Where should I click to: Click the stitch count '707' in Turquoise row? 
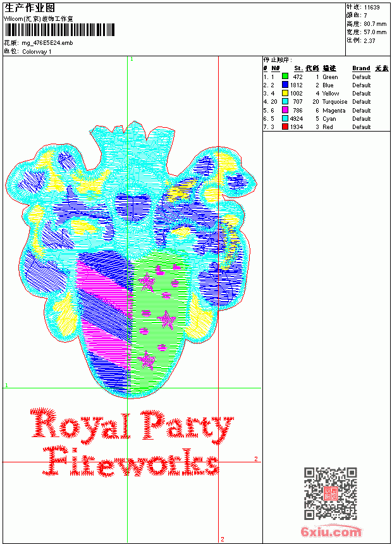click(298, 102)
